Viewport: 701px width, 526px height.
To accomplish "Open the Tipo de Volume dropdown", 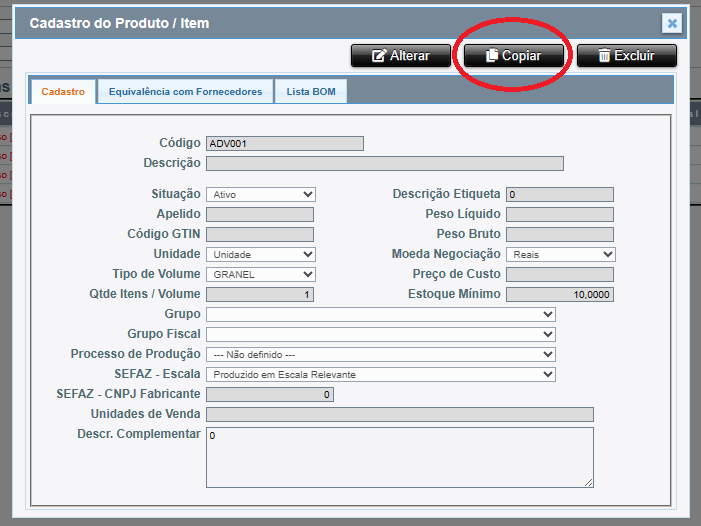I will [x=261, y=275].
